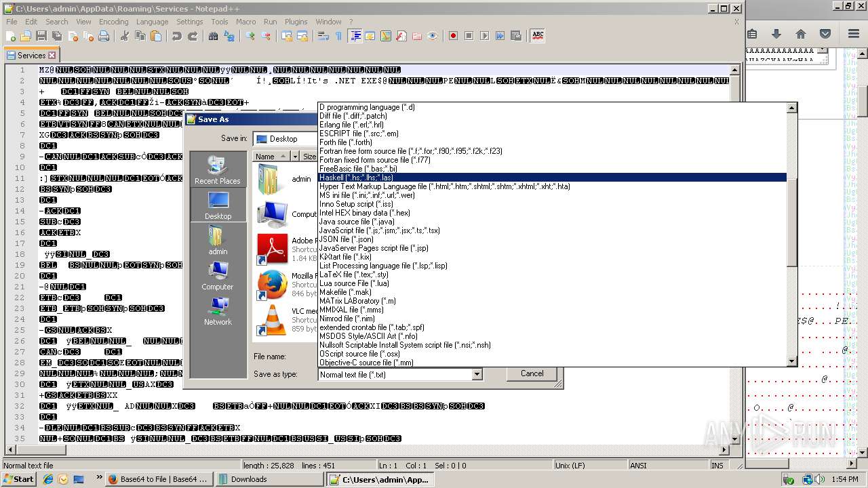Pick Makefile (*.mak) type
This screenshot has width=868, height=488.
tap(552, 292)
